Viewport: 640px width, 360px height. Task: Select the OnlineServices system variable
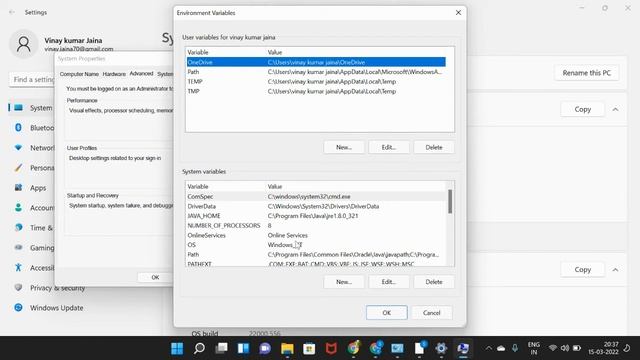pos(316,235)
